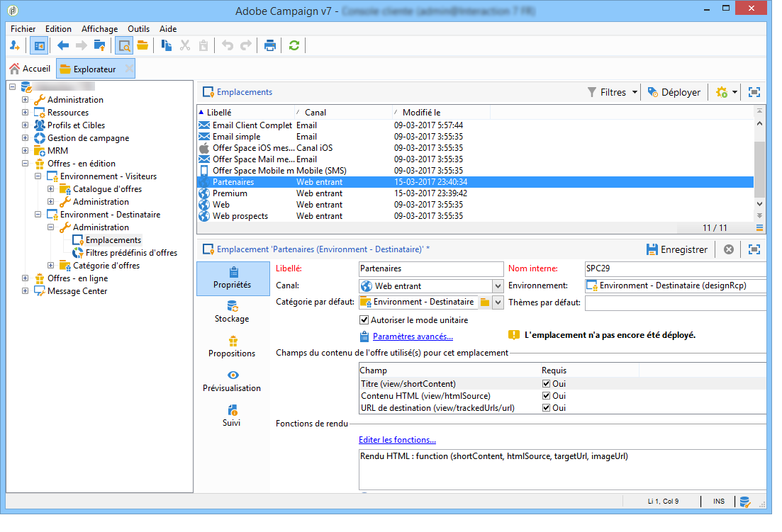Open the Affichage menu
Viewport: 782px width, 532px height.
point(100,29)
